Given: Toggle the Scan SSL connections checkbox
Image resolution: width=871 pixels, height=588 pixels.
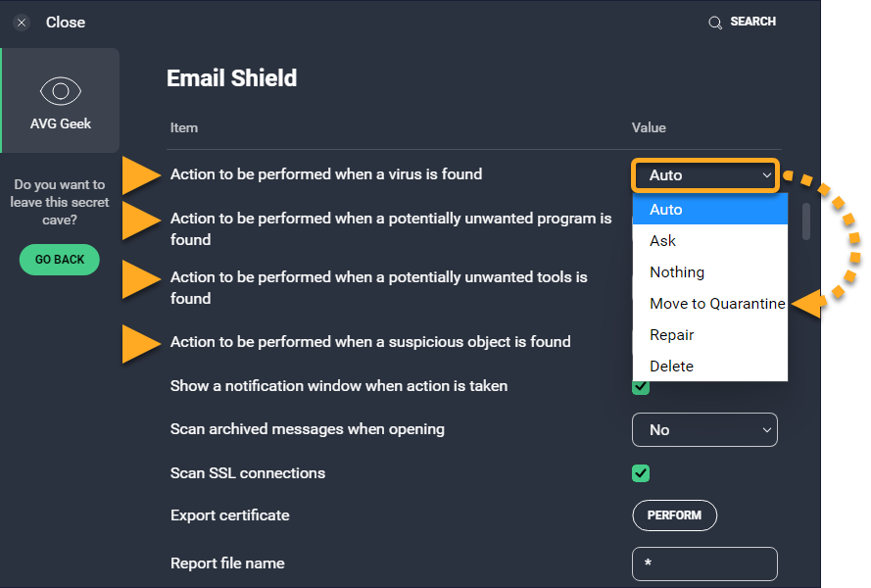Looking at the screenshot, I should 641,473.
